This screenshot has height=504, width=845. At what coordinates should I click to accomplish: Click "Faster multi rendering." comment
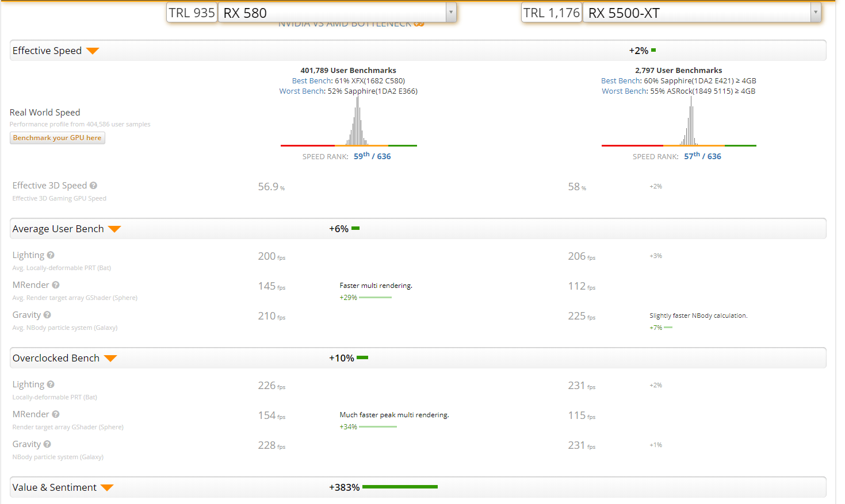(376, 286)
